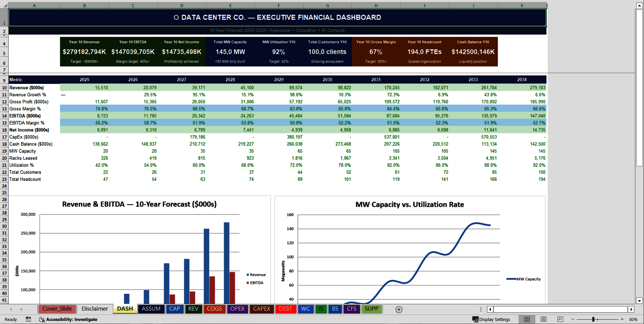
Task: Click Zoom In plus icon
Action: [622, 319]
